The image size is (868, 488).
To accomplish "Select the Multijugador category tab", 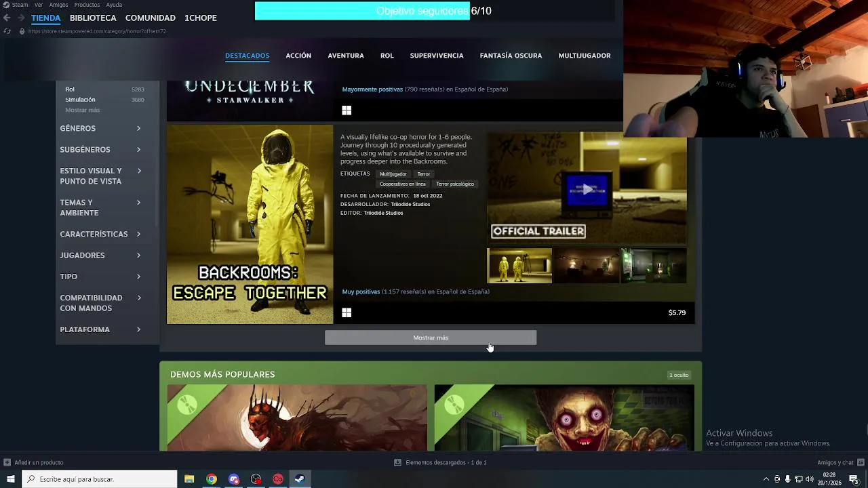I will point(585,56).
